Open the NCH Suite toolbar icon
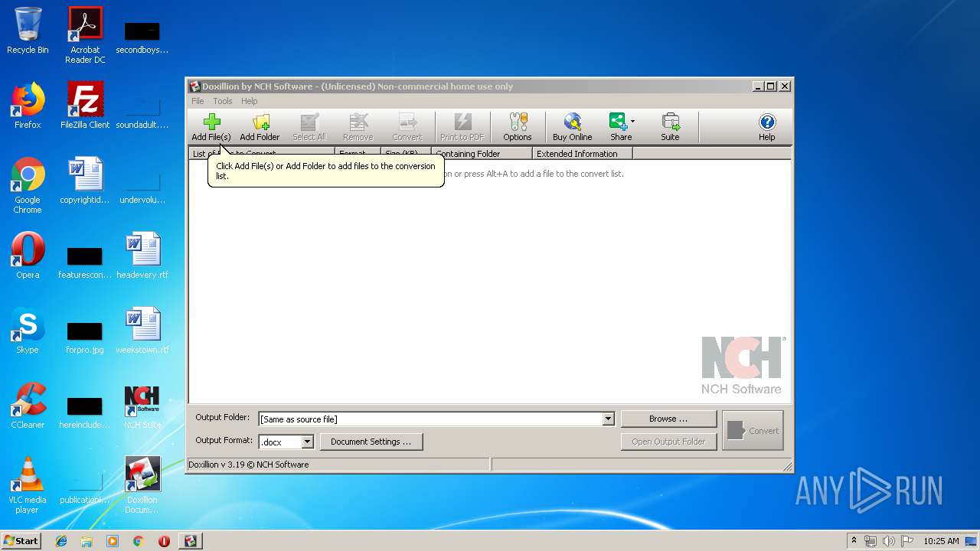Screen dimensions: 980x551 coord(671,127)
